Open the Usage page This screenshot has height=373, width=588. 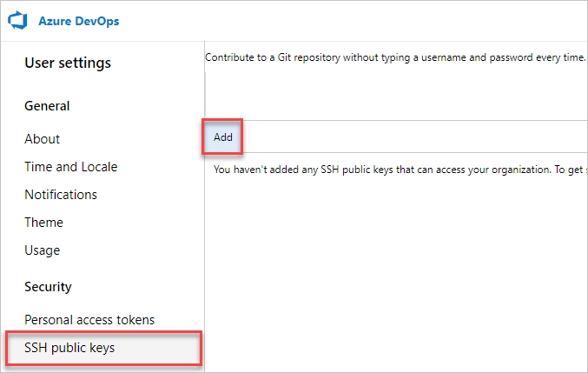pyautogui.click(x=43, y=250)
